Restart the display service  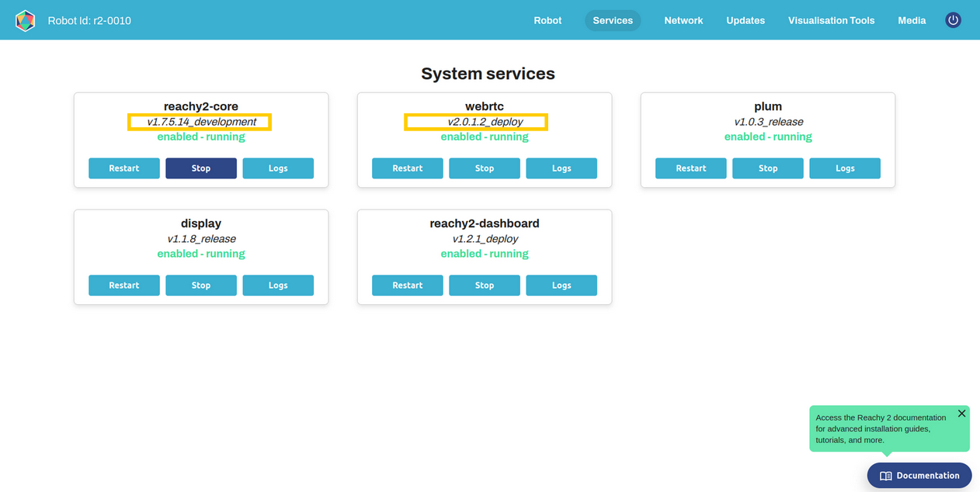click(x=124, y=286)
